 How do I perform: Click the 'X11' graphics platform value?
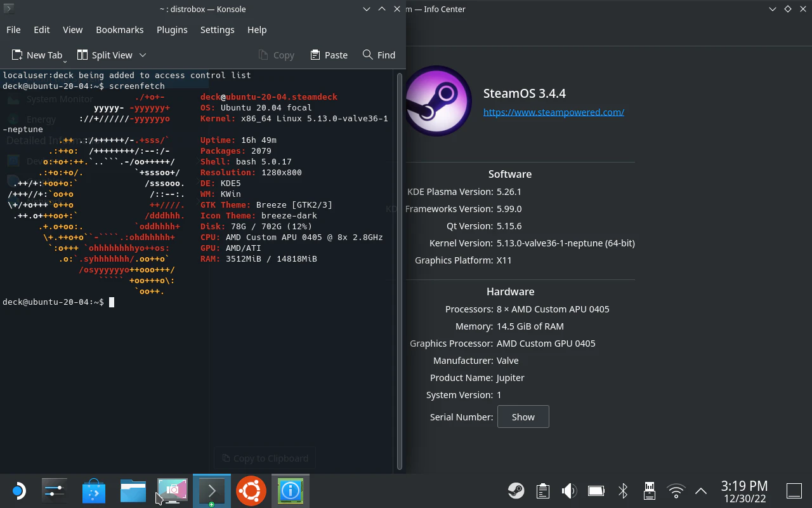click(504, 260)
